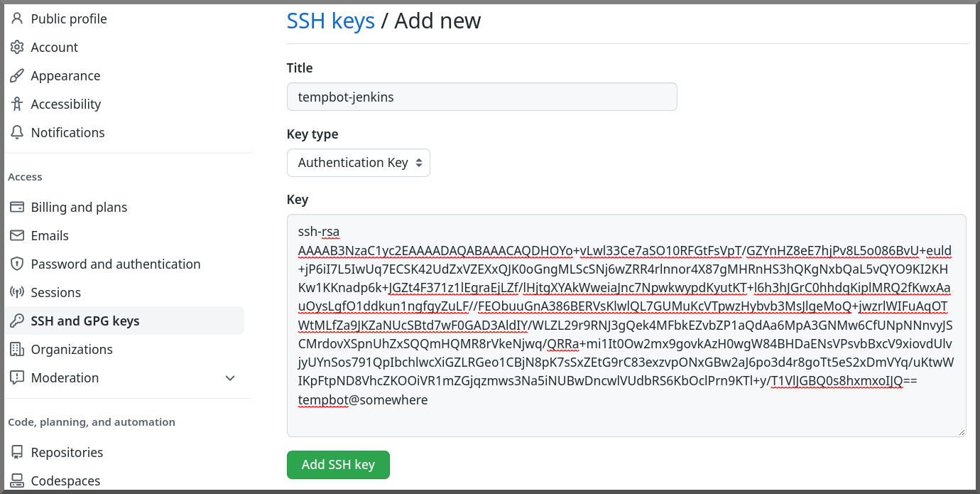The width and height of the screenshot is (980, 494).
Task: Click the Public profile person icon
Action: point(17,18)
